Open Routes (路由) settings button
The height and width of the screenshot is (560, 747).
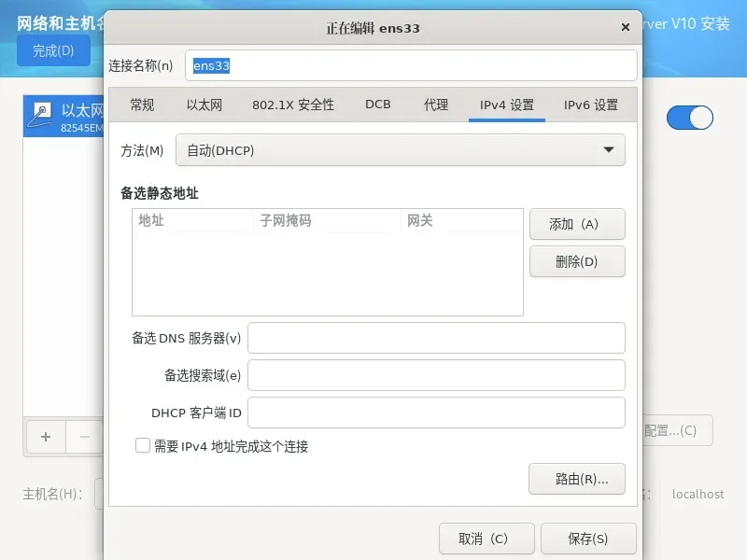click(x=576, y=479)
